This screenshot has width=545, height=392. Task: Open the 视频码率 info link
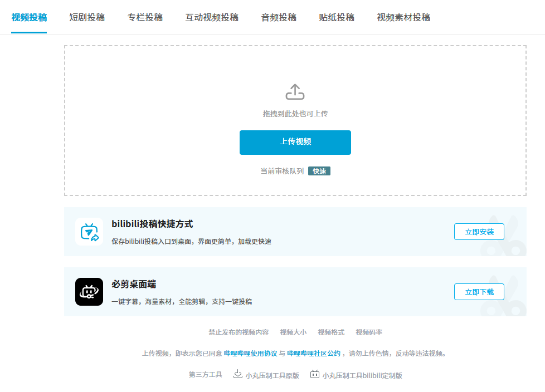[369, 332]
